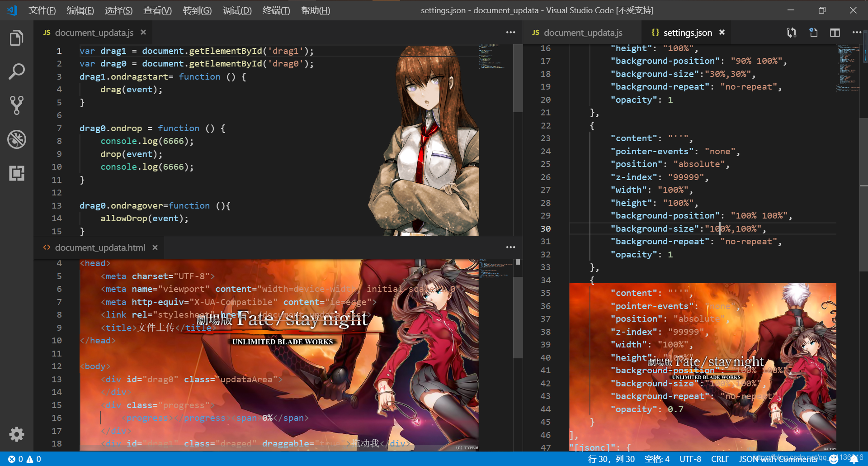The width and height of the screenshot is (868, 466).
Task: Click "opacity": 0.7 on line 44
Action: coord(647,409)
